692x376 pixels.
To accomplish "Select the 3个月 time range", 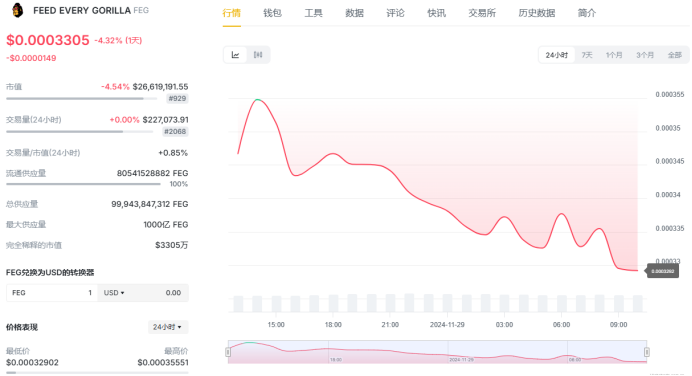I will coord(645,55).
